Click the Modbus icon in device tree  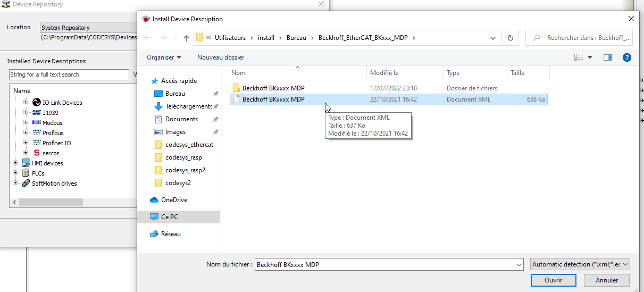(37, 122)
